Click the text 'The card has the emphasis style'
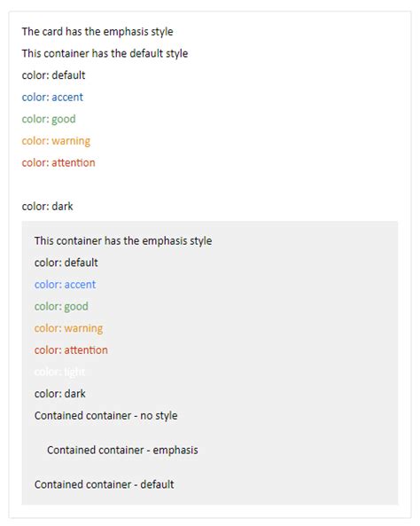This screenshot has width=420, height=526. [97, 32]
